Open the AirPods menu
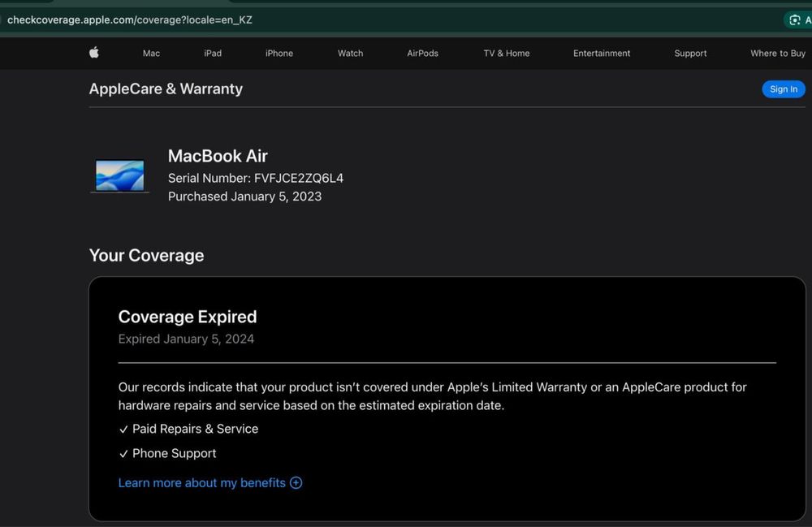The height and width of the screenshot is (527, 812). (x=422, y=54)
